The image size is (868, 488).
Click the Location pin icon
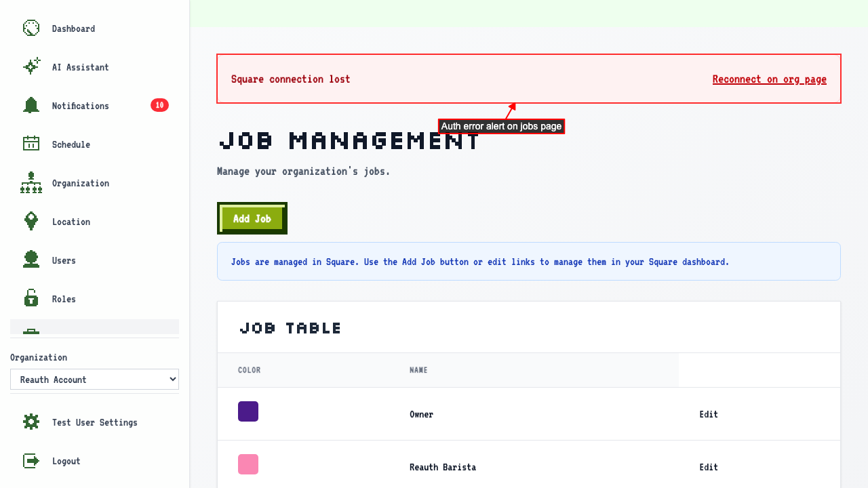31,222
